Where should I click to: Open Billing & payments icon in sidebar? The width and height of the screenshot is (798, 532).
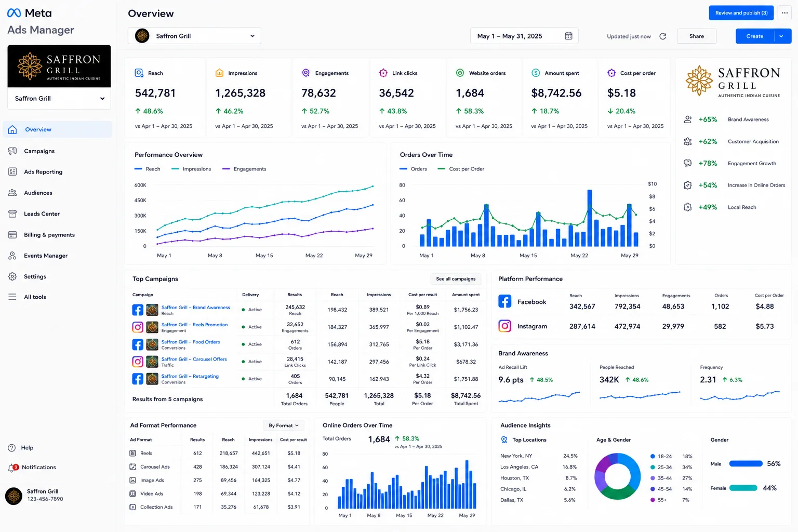click(12, 235)
